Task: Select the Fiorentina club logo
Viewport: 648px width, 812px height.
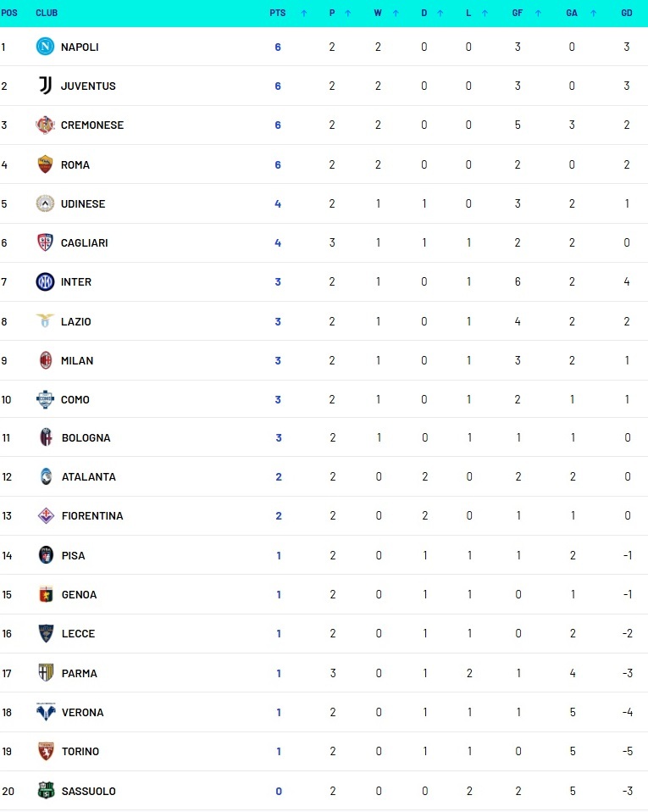Action: click(46, 515)
